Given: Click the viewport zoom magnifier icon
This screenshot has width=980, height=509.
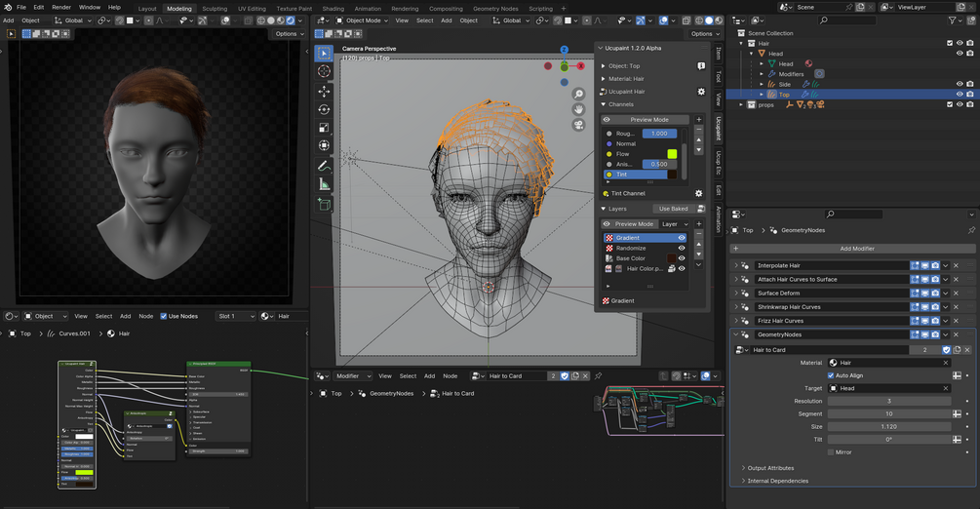Looking at the screenshot, I should pyautogui.click(x=578, y=95).
